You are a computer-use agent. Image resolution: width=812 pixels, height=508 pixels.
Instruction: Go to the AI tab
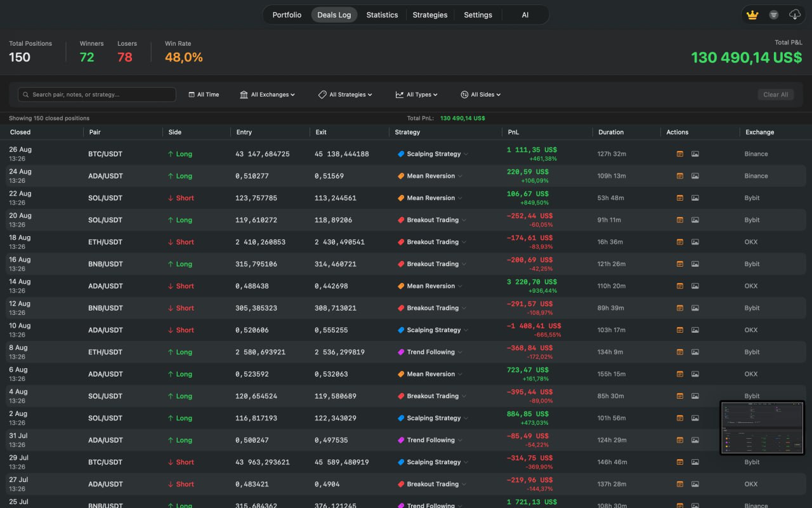coord(525,15)
